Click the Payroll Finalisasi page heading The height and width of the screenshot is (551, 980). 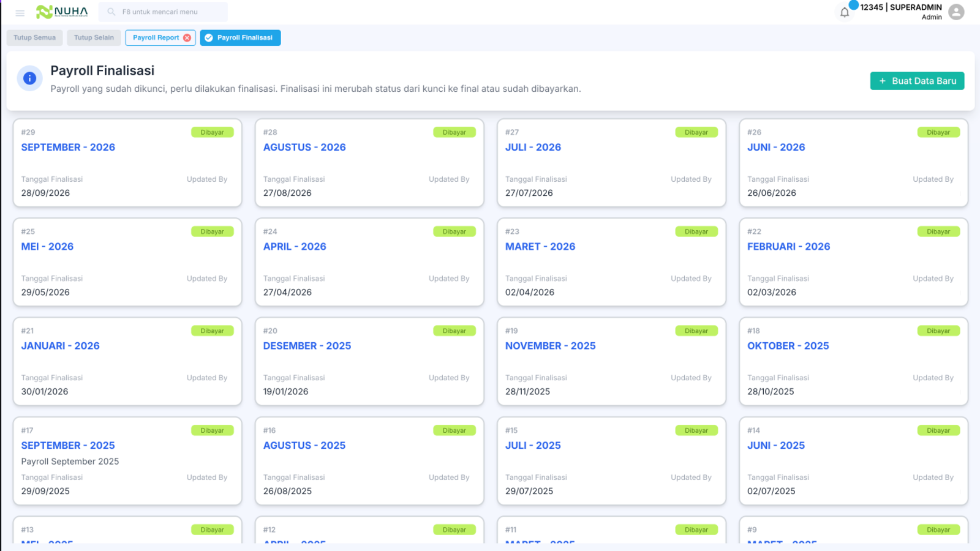[102, 70]
